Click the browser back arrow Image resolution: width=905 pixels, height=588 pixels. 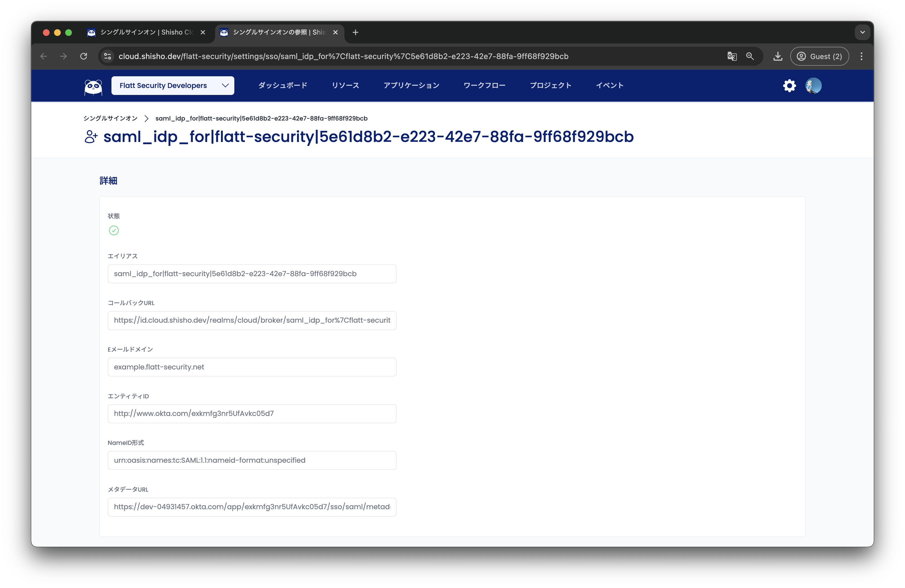(x=44, y=57)
